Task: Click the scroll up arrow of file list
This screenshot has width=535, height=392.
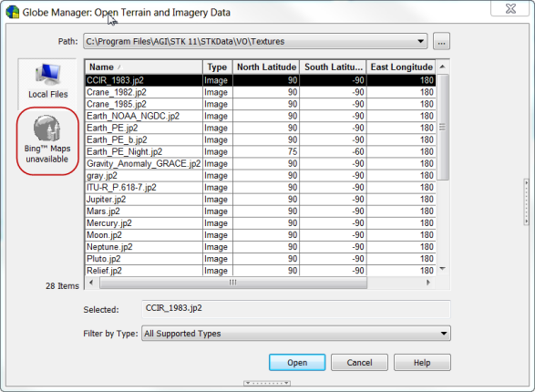Action: 443,67
